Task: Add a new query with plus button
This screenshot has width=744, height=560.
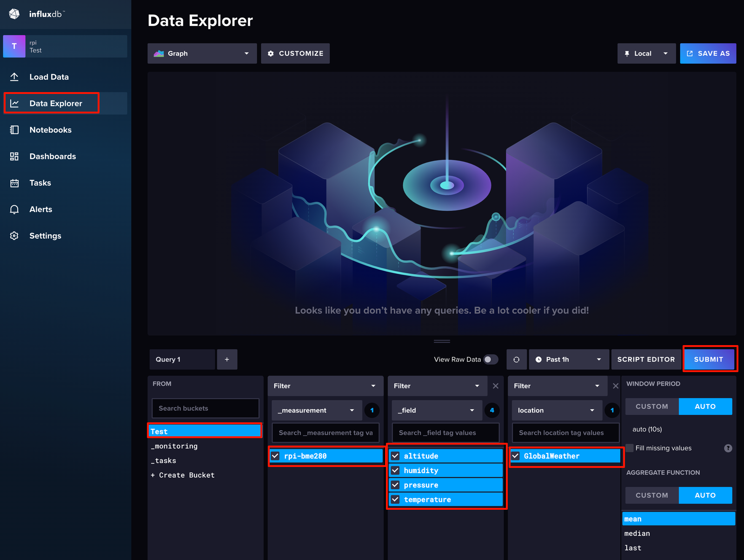Action: 227,360
